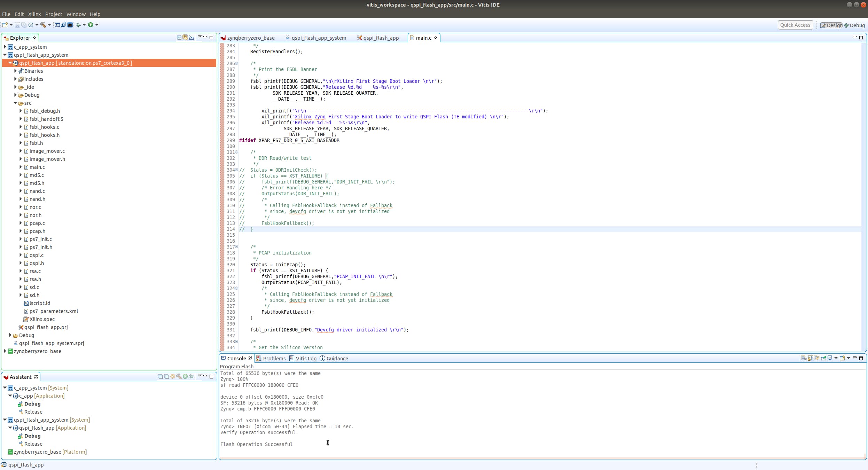Collapse the src folder
The image size is (868, 470).
pyautogui.click(x=15, y=103)
